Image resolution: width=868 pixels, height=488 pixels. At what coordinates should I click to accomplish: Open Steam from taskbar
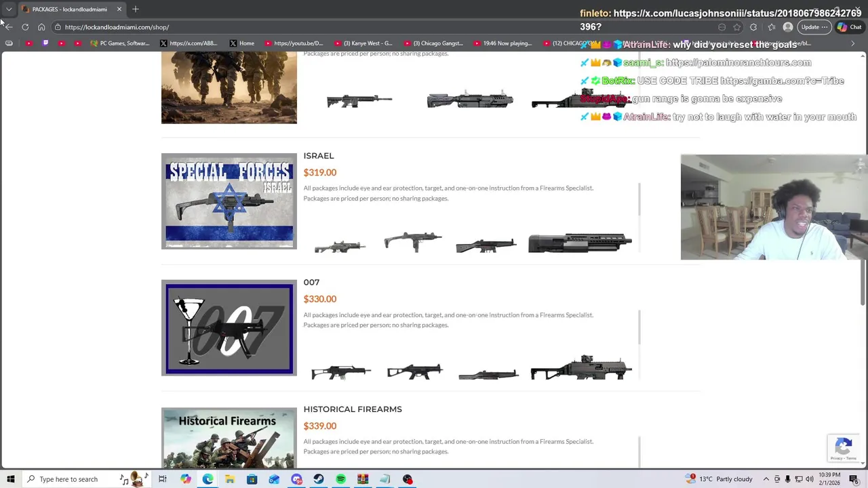point(318,479)
